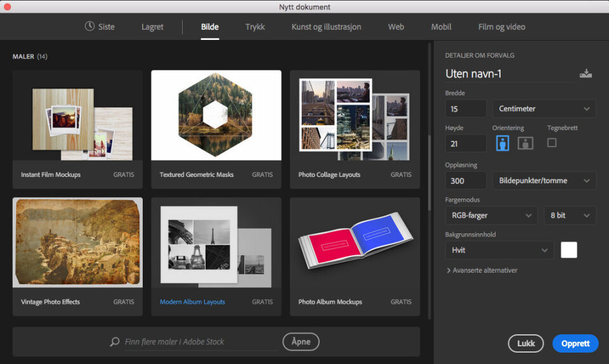Switch to the Trykk tab
This screenshot has width=609, height=364.
[255, 27]
